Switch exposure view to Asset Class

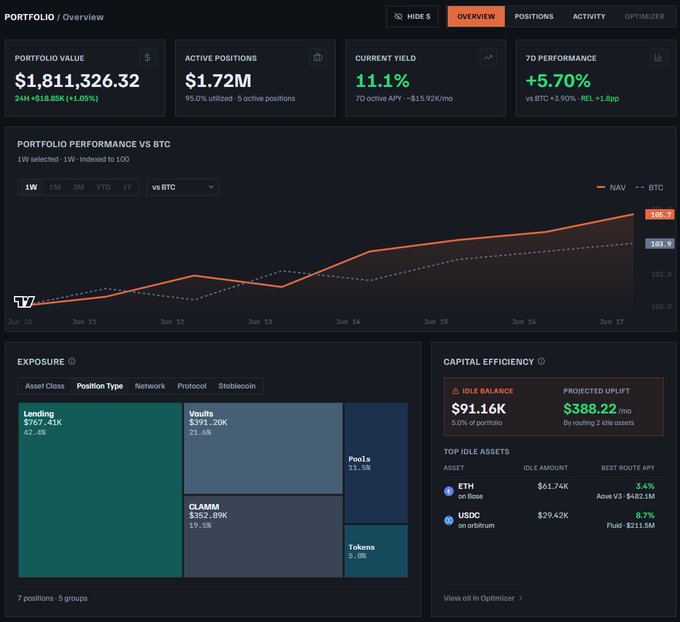tap(45, 386)
